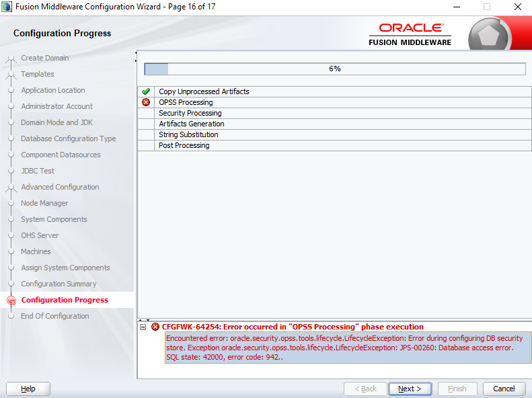Click the CFGFWK-64254 error heading
The image size is (532, 398).
293,327
